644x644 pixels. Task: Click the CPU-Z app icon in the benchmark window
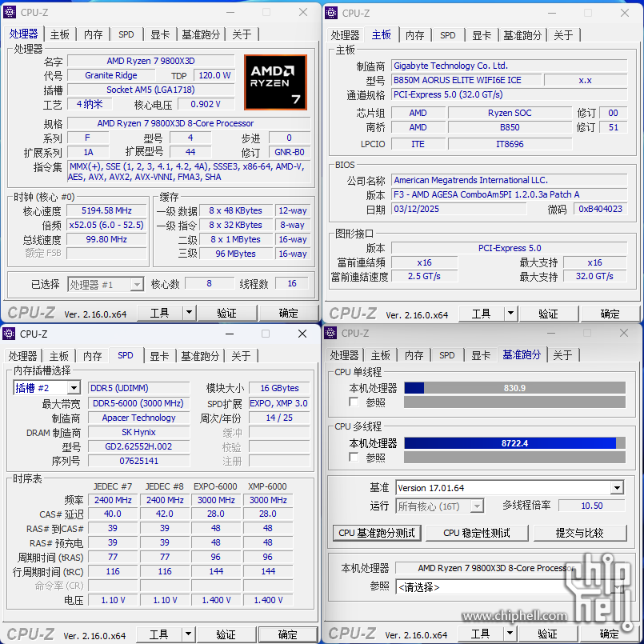click(330, 333)
